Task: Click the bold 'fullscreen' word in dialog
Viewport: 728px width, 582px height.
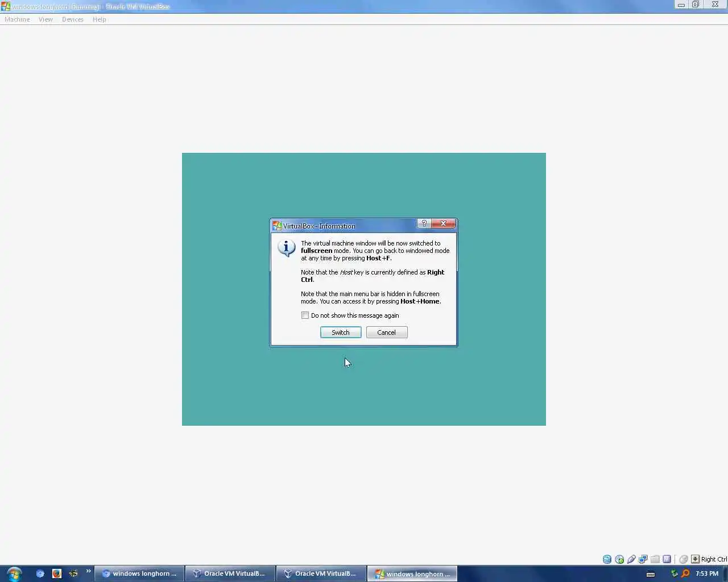Action: (x=316, y=251)
